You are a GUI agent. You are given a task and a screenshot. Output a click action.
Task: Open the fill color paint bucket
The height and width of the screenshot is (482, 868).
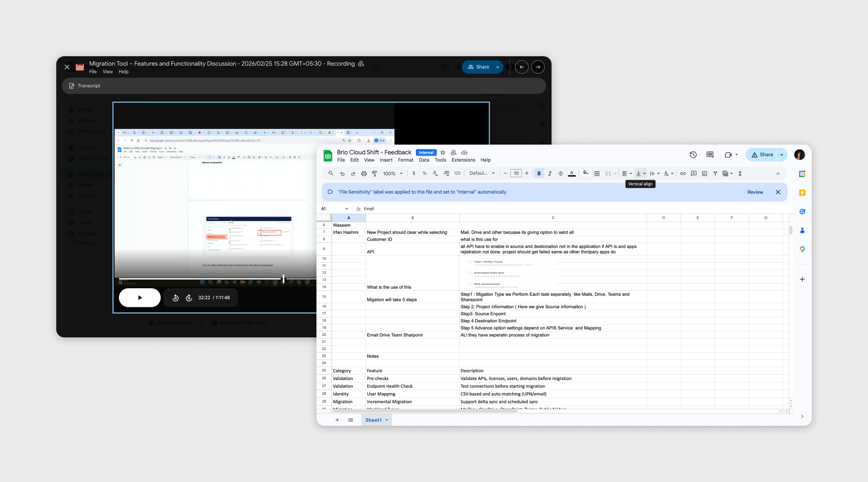coord(586,173)
